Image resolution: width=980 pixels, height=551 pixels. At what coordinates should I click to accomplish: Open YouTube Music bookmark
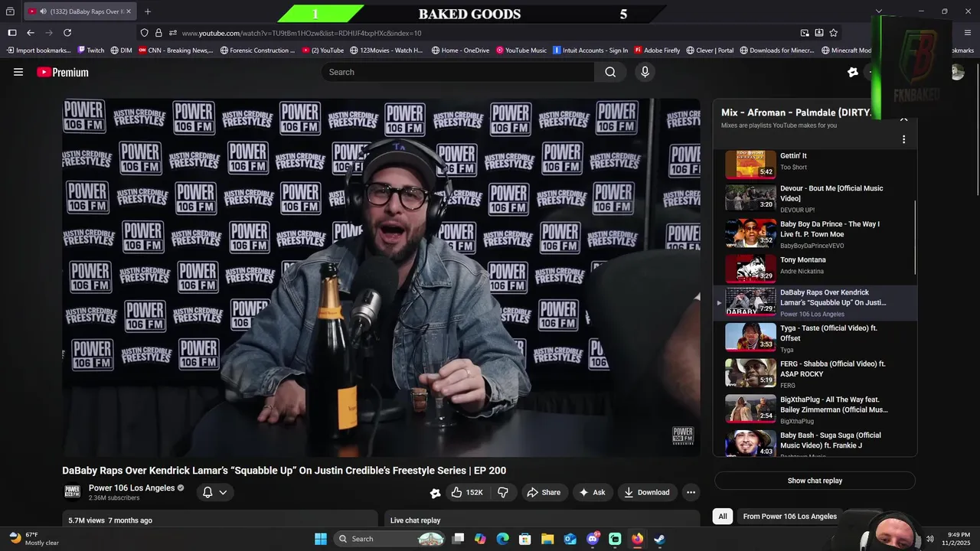point(521,51)
